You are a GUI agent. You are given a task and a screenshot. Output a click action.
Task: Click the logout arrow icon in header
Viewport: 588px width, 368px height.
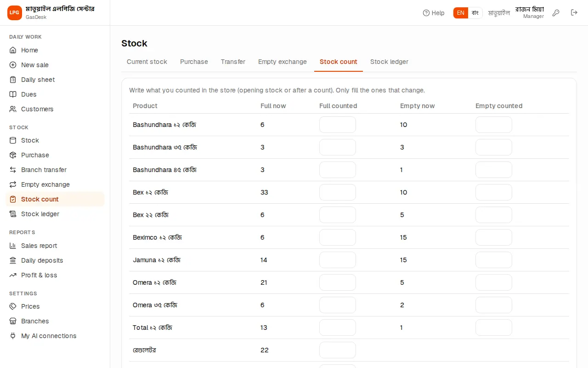pos(574,13)
